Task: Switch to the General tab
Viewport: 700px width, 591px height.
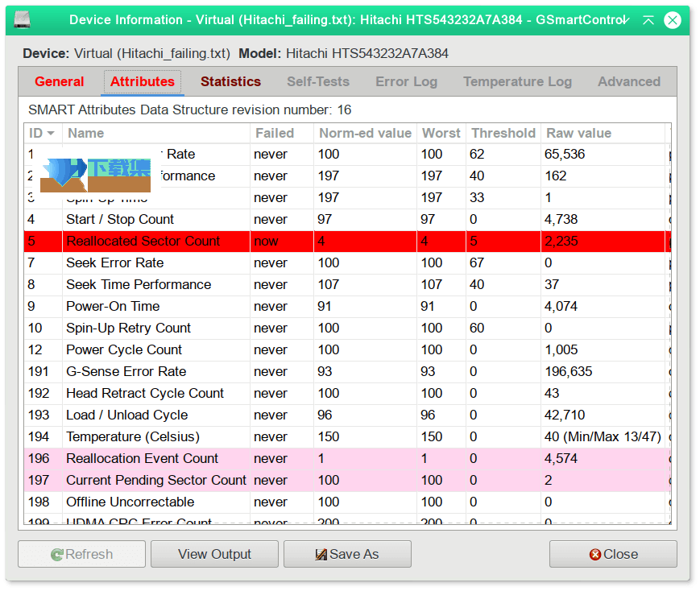Action: [x=60, y=81]
